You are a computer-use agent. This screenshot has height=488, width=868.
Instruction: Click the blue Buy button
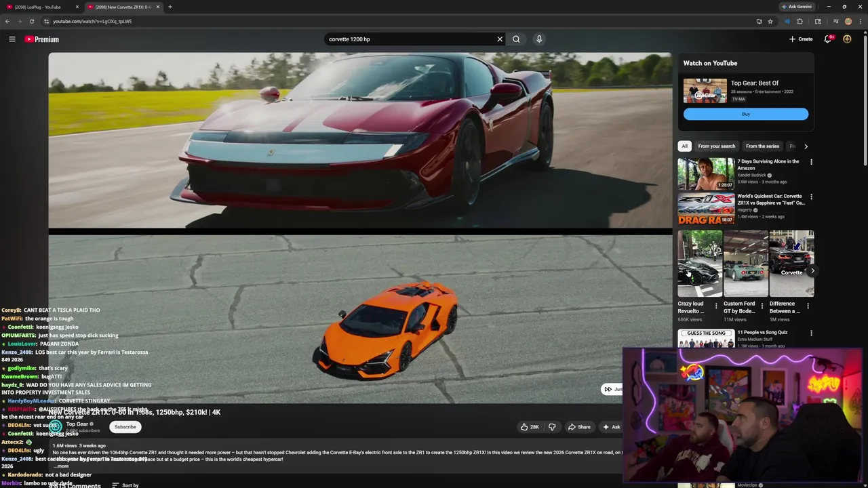(x=746, y=114)
